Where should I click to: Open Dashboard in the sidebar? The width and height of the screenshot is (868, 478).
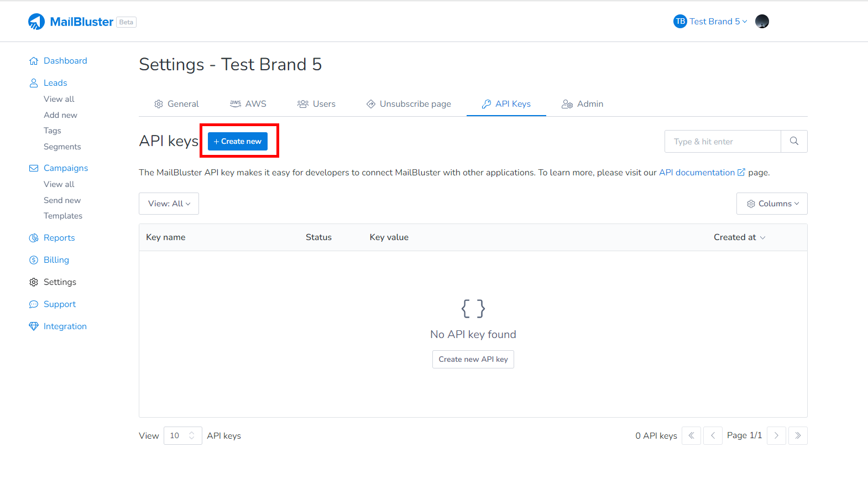65,61
